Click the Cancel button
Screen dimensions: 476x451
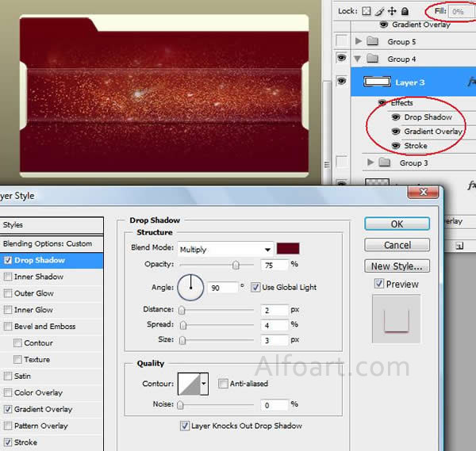(x=397, y=245)
